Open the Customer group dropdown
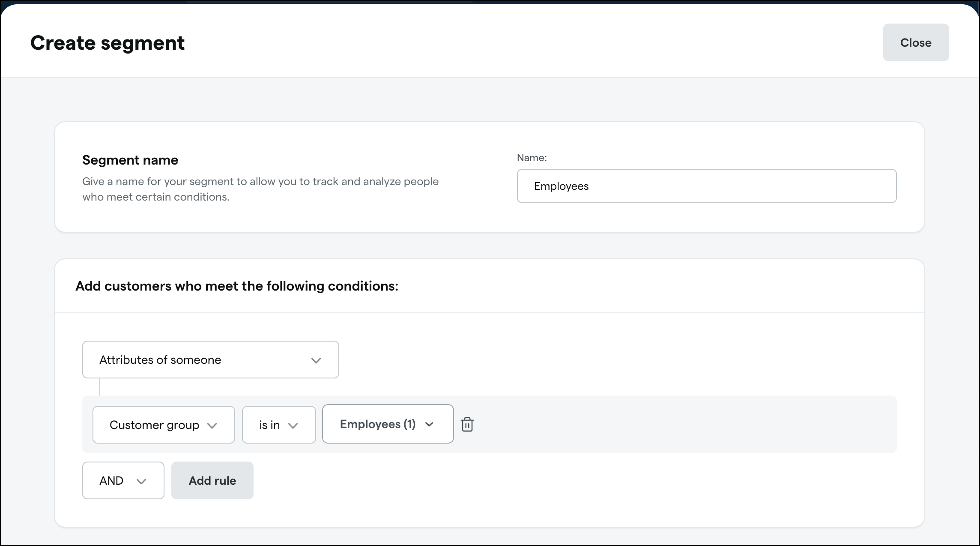The image size is (980, 546). pyautogui.click(x=164, y=425)
